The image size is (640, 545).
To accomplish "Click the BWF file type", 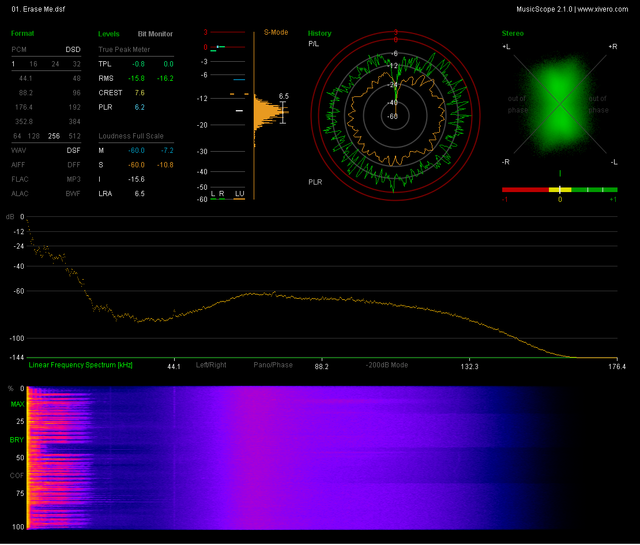I will 73,194.
